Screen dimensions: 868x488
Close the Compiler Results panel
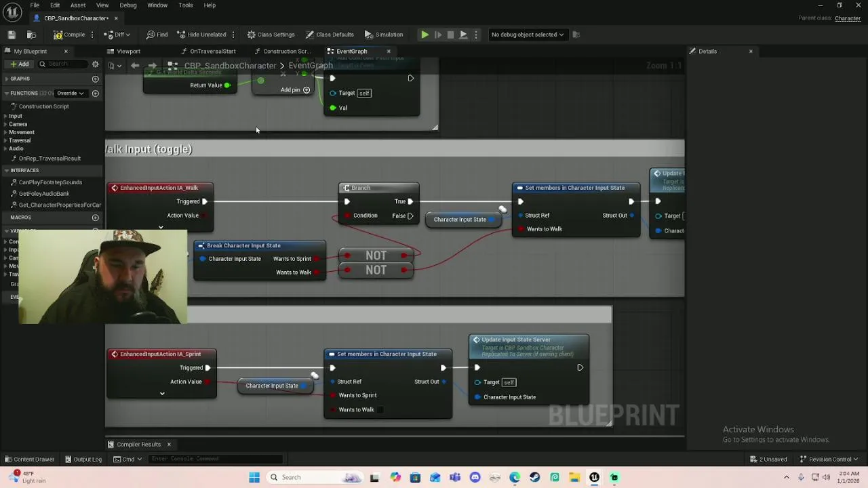tap(169, 445)
